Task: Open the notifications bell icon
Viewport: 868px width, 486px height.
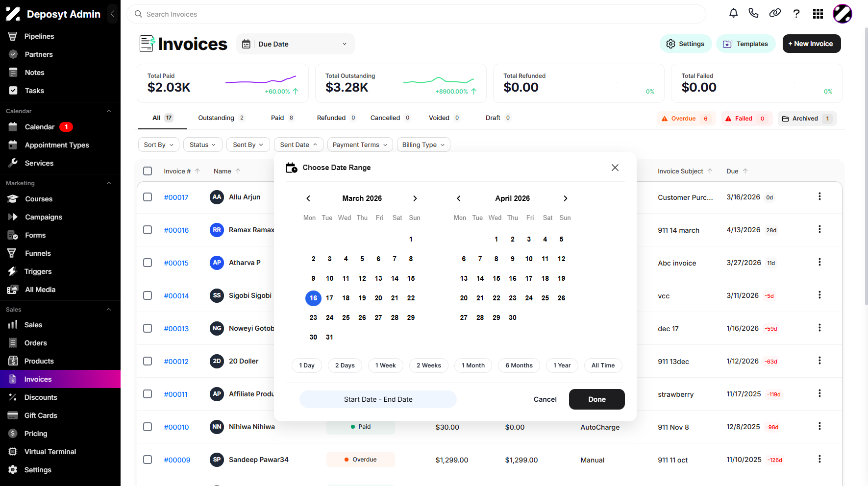Action: click(x=733, y=13)
